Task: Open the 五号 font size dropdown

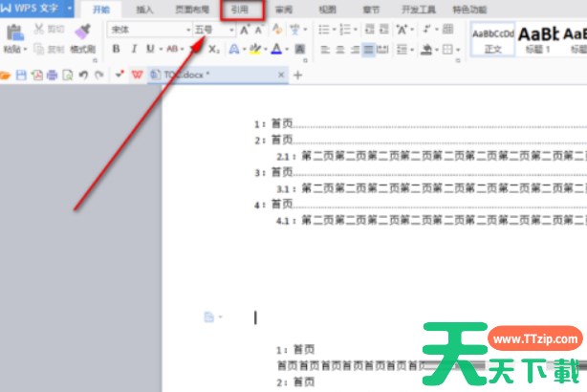Action: click(231, 30)
